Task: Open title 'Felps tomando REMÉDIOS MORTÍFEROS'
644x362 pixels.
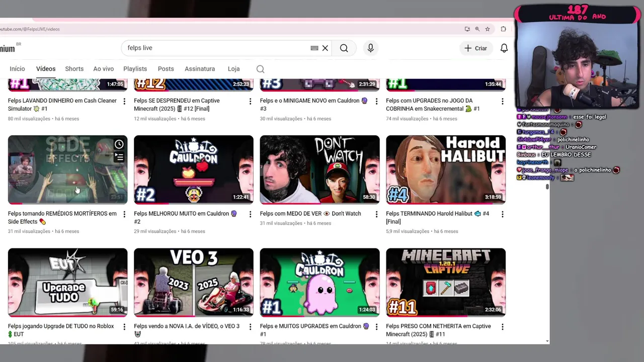Action: click(x=62, y=217)
